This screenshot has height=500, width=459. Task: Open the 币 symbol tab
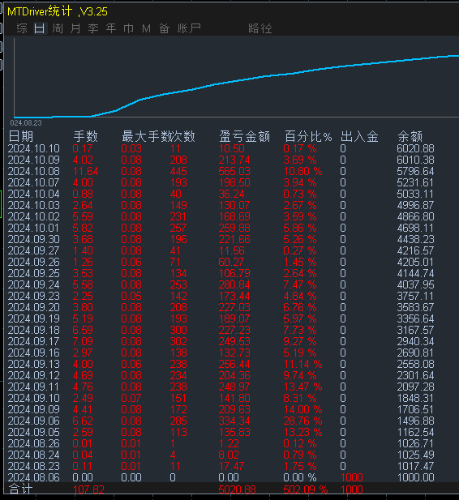[128, 28]
